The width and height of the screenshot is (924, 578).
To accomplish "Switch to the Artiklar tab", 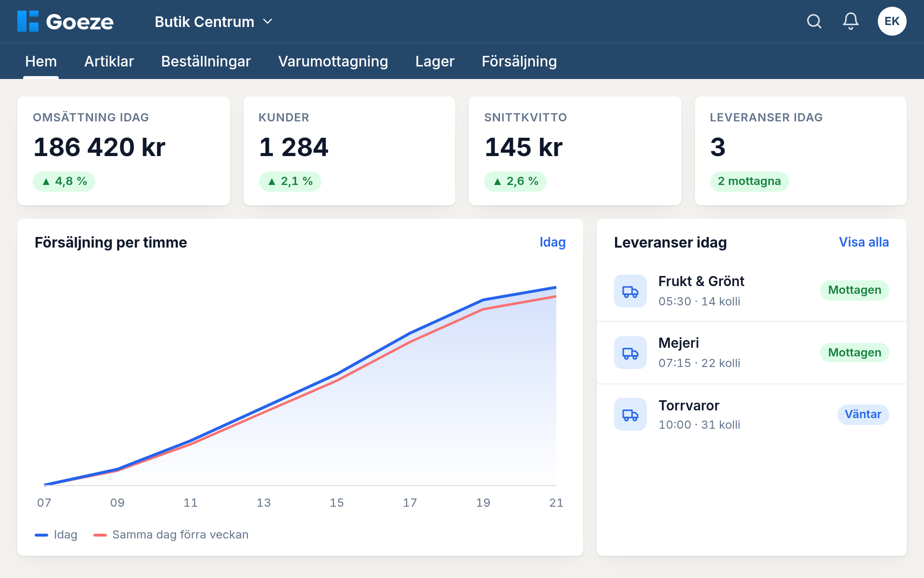I will (x=109, y=61).
